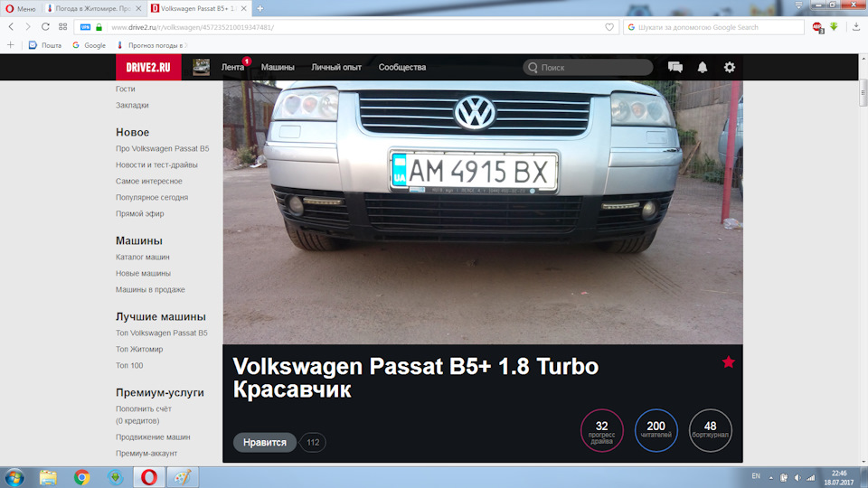868x488 pixels.
Task: Open Про Volkswagen Passat B5 link
Action: [x=162, y=148]
